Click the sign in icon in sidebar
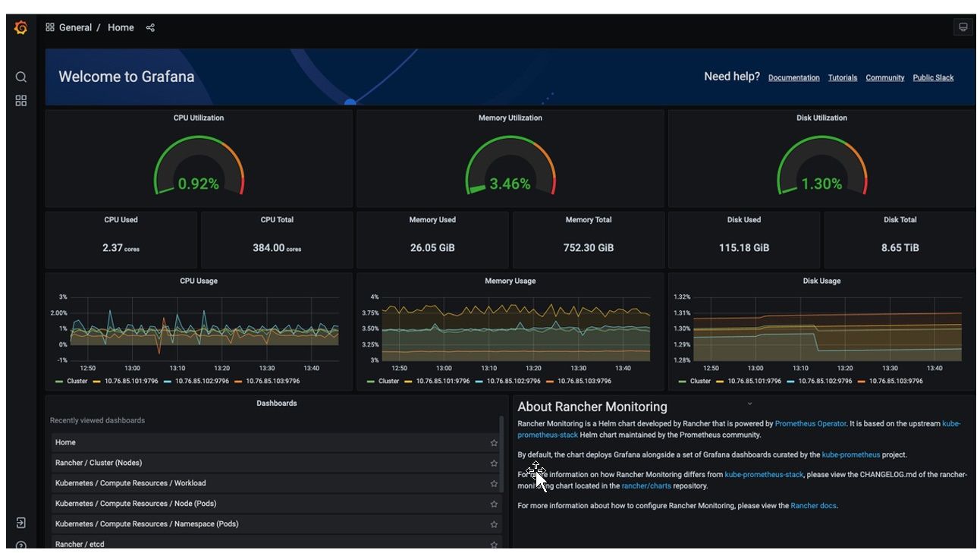 (21, 523)
